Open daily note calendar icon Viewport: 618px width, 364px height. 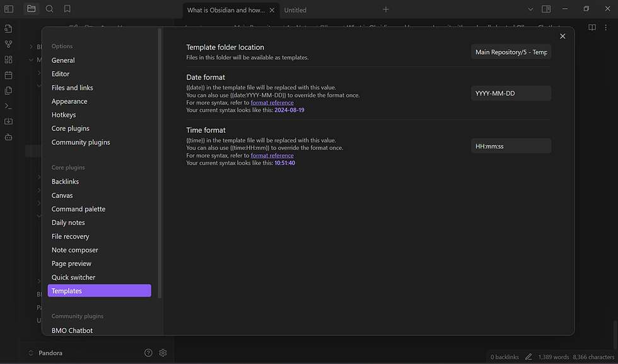coord(8,75)
